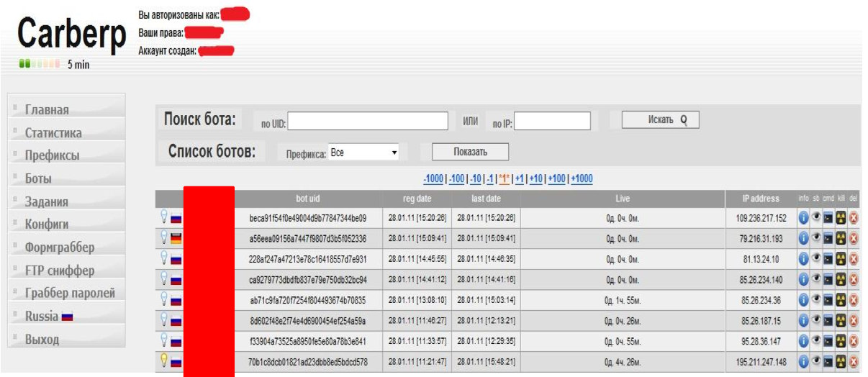Click the German flag of bot a56eea09156a

coord(176,239)
